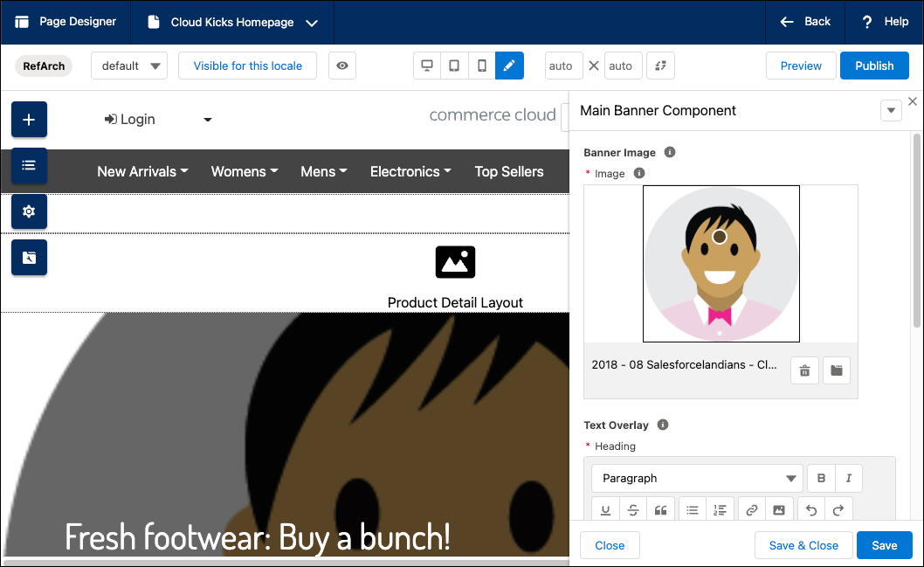924x567 pixels.
Task: Click the Banner Image info icon
Action: 670,152
